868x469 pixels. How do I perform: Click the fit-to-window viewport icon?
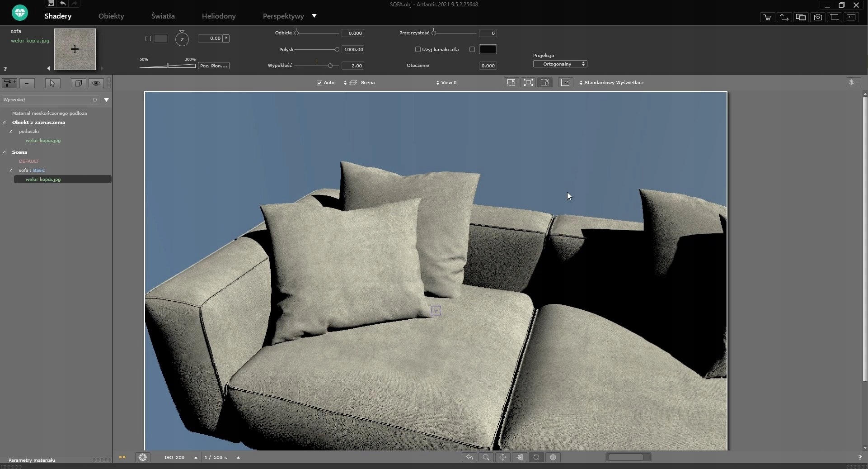528,82
